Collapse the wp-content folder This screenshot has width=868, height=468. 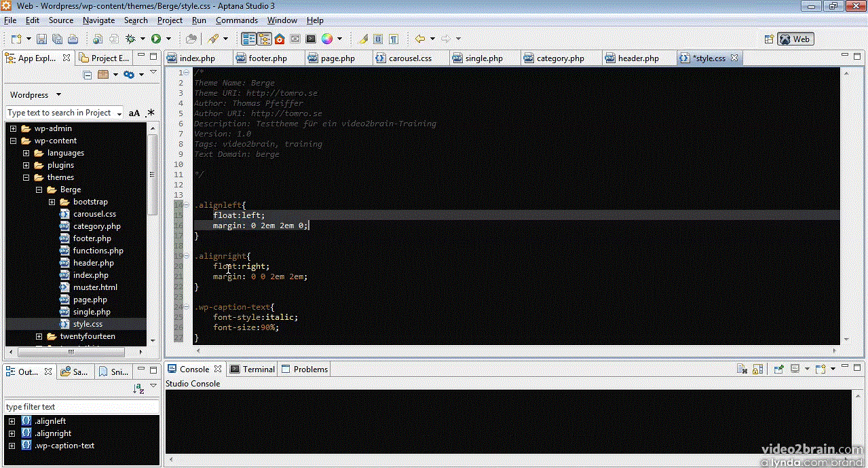[13, 141]
